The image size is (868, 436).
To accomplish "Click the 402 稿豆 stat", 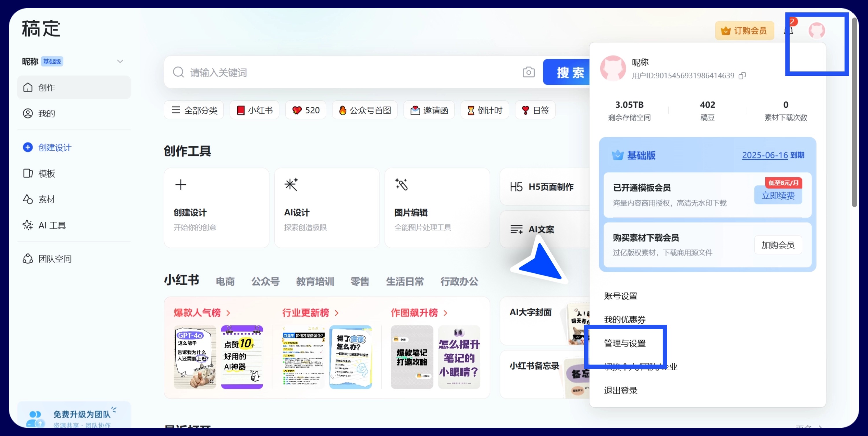I will pos(707,111).
